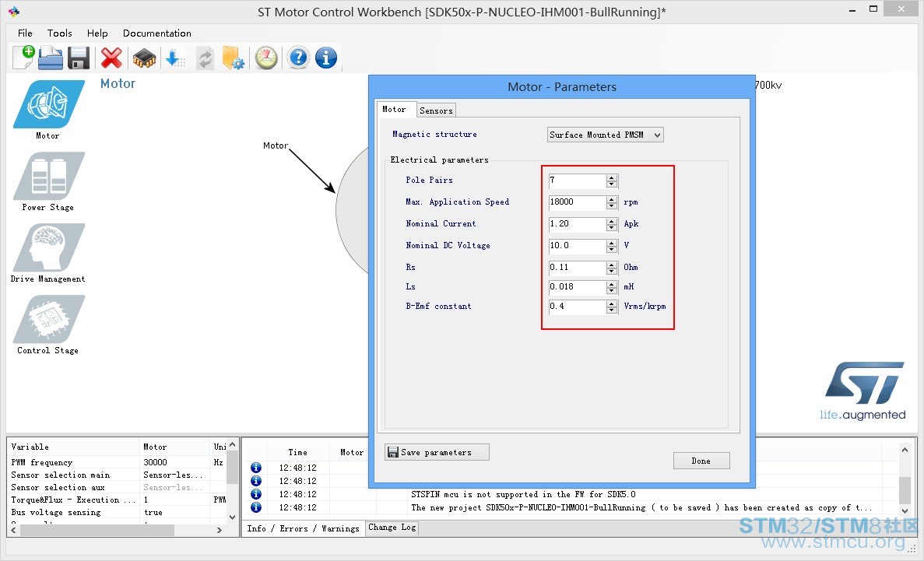Click the Variable column header
The height and width of the screenshot is (561, 924).
click(74, 447)
